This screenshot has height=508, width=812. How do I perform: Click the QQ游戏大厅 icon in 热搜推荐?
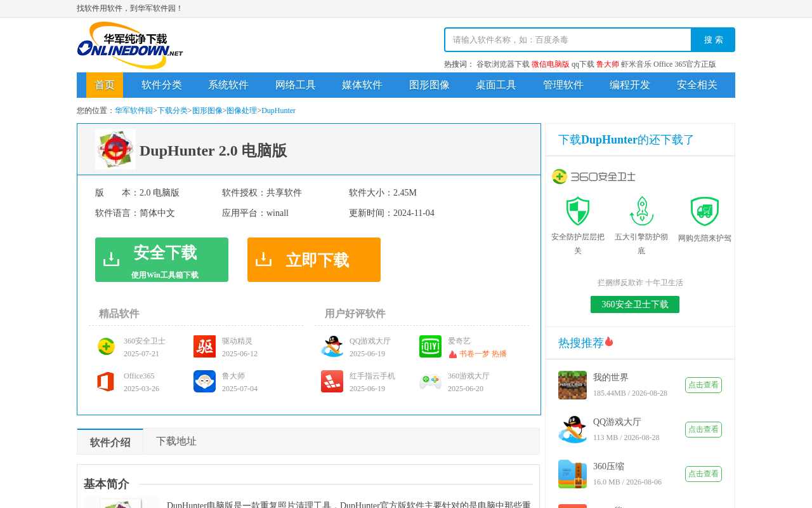point(572,430)
